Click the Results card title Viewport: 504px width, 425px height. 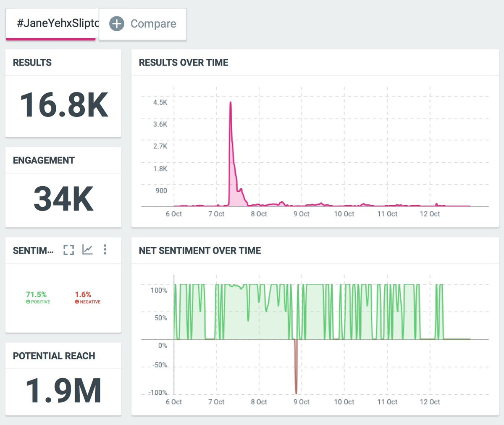[x=32, y=63]
